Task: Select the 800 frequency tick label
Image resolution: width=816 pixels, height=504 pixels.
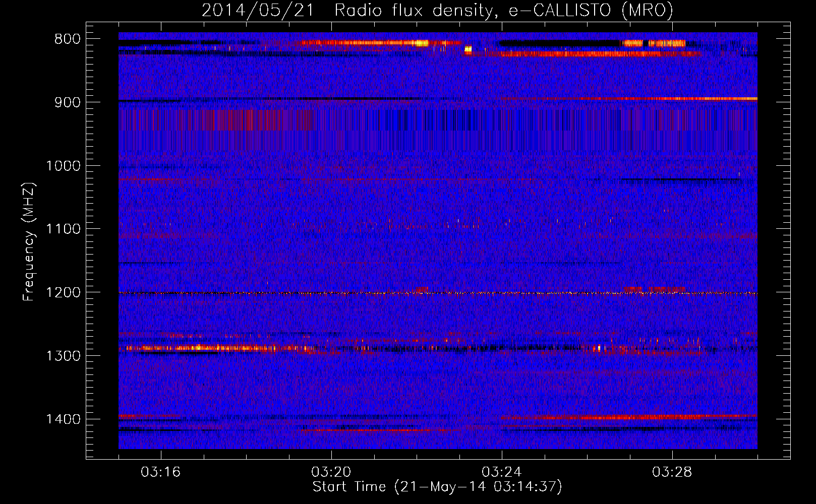Action: [x=67, y=39]
